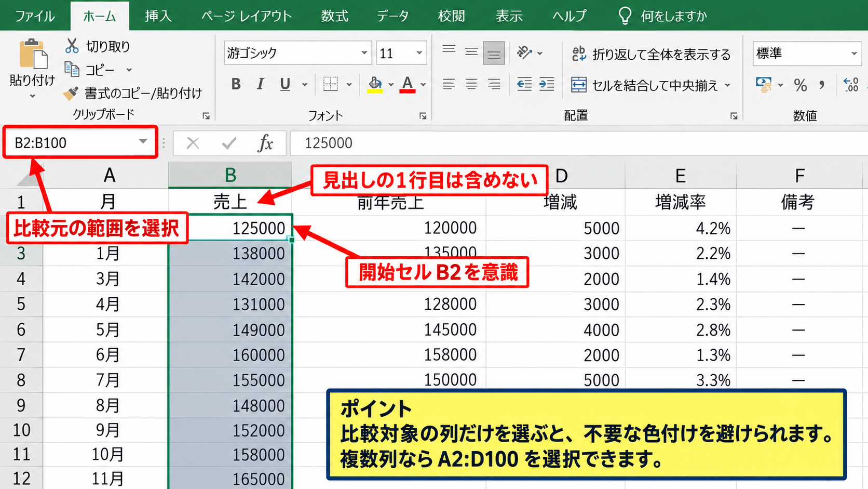Toggle Underline formatting
The image size is (868, 489).
point(285,84)
